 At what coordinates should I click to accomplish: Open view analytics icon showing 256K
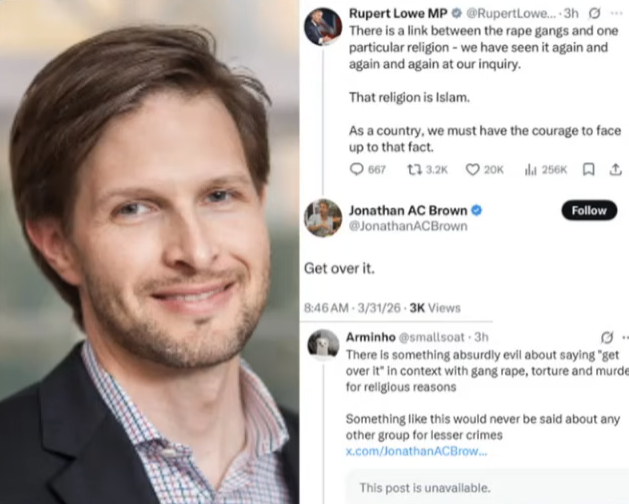531,170
